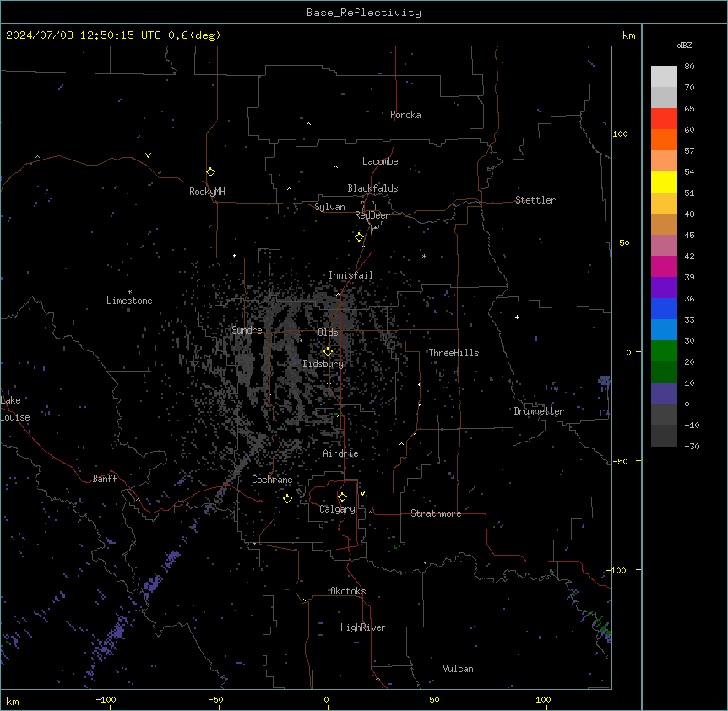Click the 80 value on the dBZ legend
This screenshot has width=728, height=711.
click(689, 67)
